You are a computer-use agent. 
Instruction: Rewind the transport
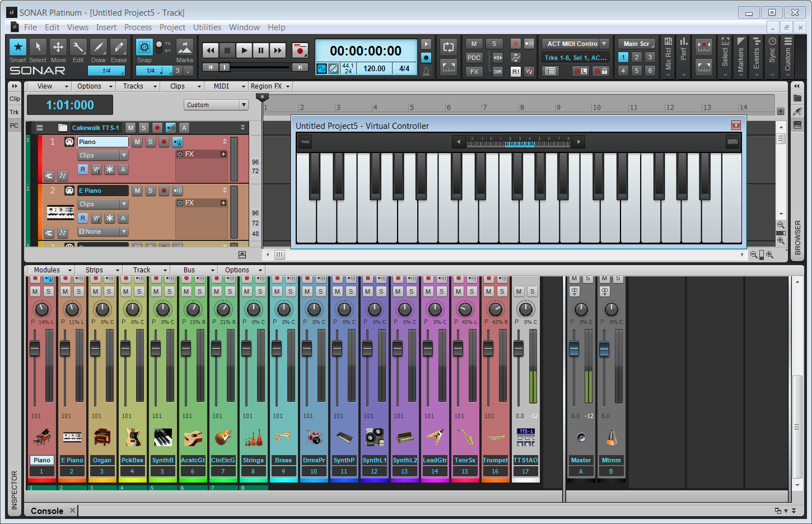(x=211, y=50)
